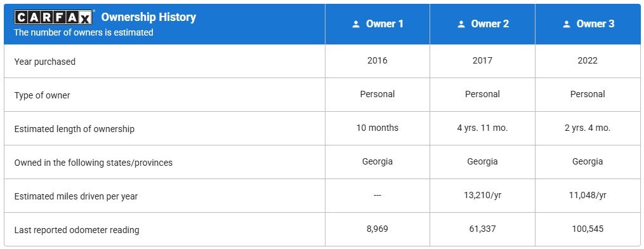644x249 pixels.
Task: Select the Ownership History heading
Action: click(148, 17)
